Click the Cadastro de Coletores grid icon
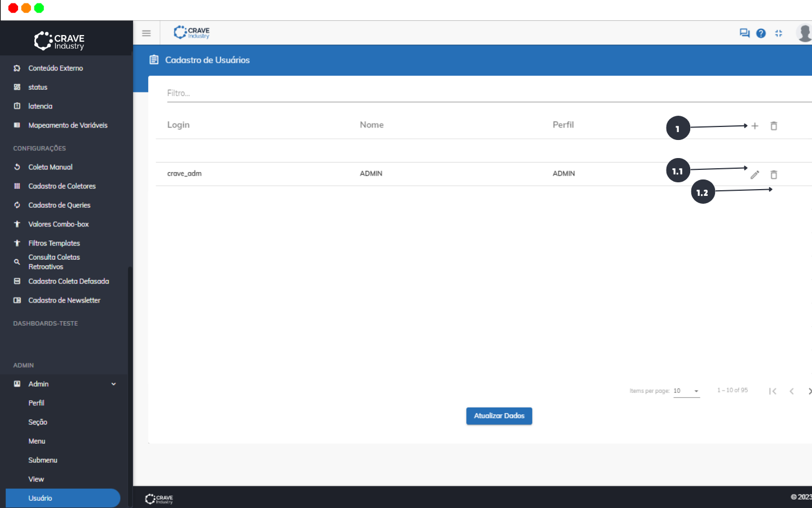812x508 pixels. tap(17, 186)
